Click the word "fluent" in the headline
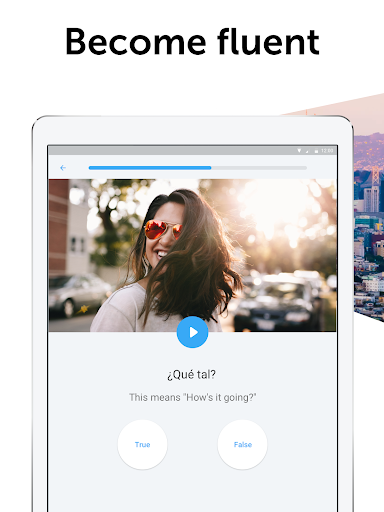Viewport: 384px width, 512px height. point(268,41)
